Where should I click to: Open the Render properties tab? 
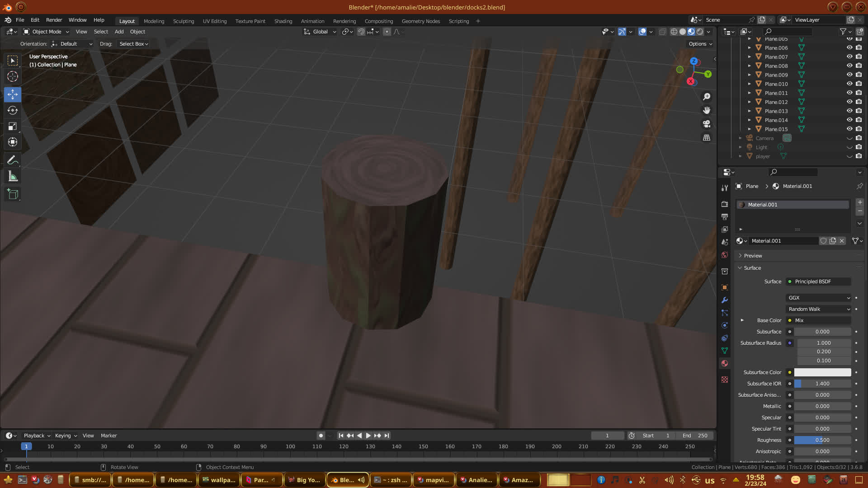(x=725, y=204)
